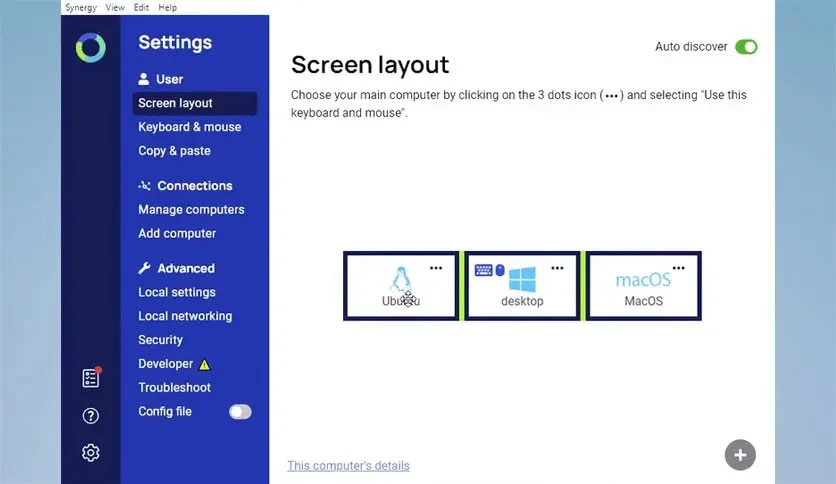
Task: Click the Screen layout page heading
Action: click(370, 65)
